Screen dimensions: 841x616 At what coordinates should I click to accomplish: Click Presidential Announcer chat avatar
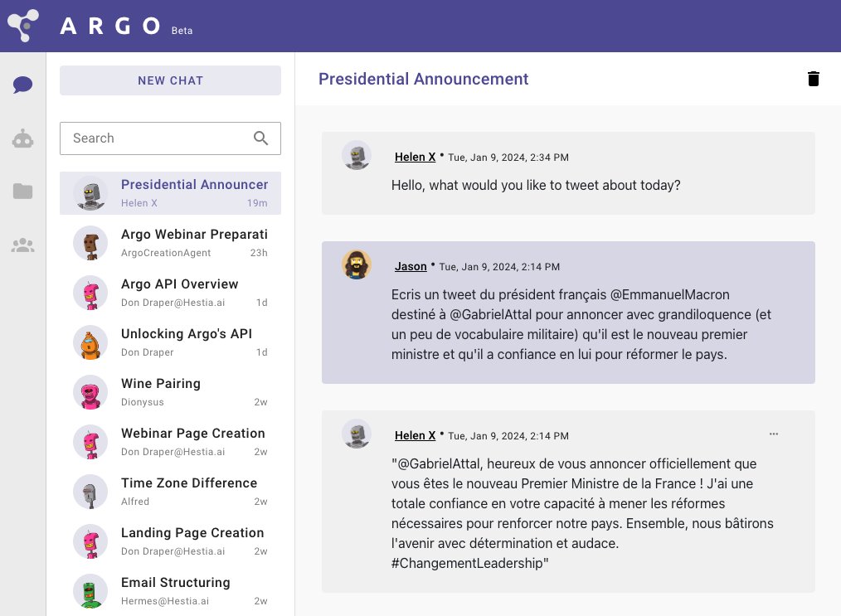coord(90,193)
